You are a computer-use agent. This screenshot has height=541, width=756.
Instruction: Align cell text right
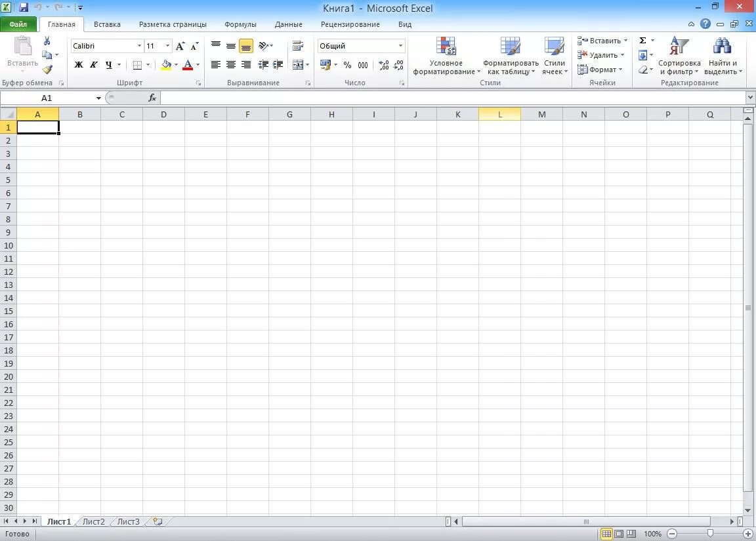tap(246, 64)
